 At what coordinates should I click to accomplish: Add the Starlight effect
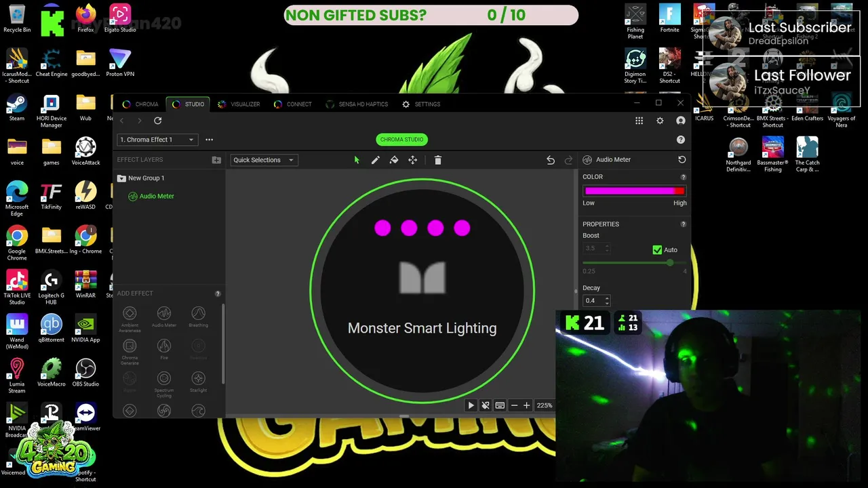coord(198,382)
